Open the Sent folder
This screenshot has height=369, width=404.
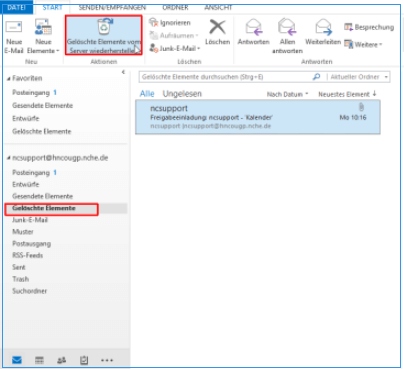coord(19,267)
